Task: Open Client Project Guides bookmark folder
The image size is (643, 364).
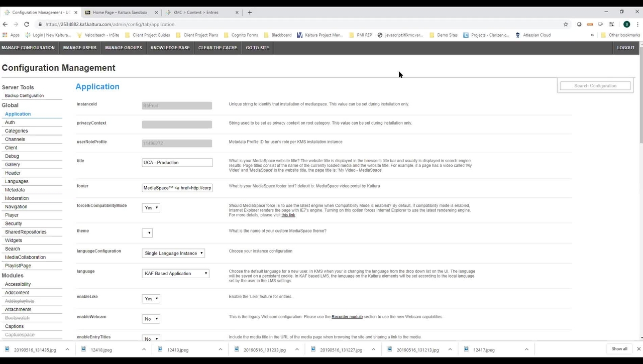Action: click(147, 35)
